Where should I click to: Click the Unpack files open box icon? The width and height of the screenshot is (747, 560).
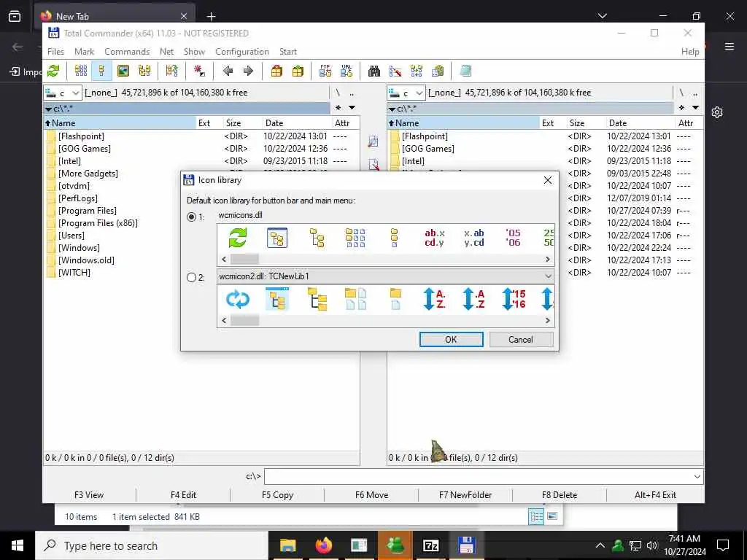point(298,71)
